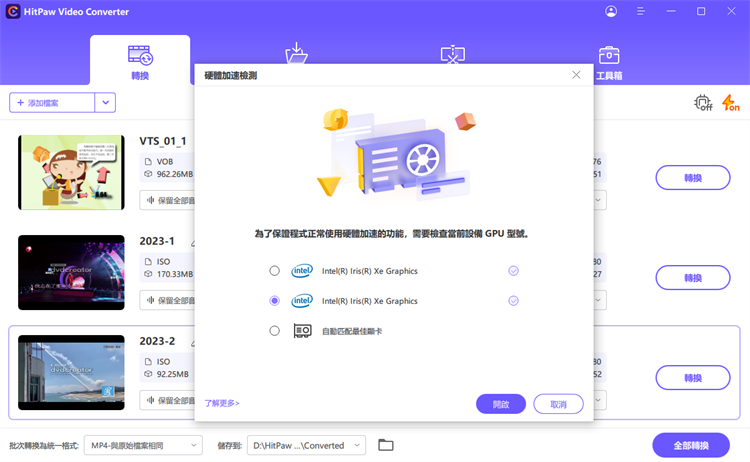Image resolution: width=750 pixels, height=462 pixels.
Task: Open the save location path dropdown
Action: 306,445
